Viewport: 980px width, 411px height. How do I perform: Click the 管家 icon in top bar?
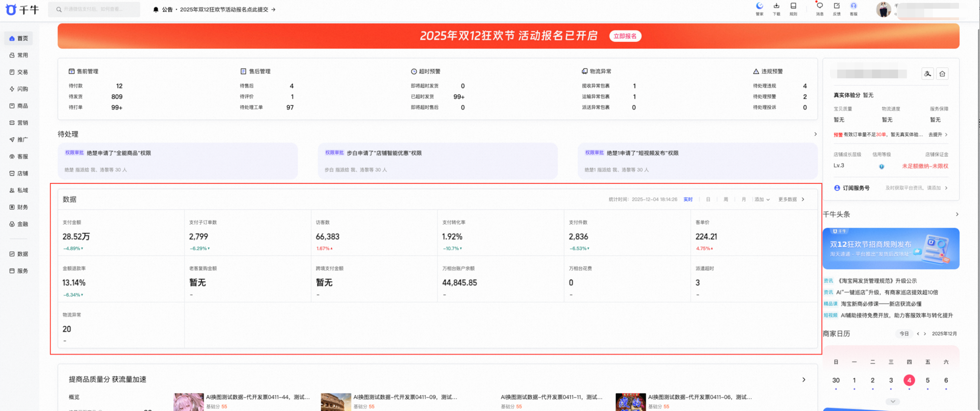(x=759, y=9)
